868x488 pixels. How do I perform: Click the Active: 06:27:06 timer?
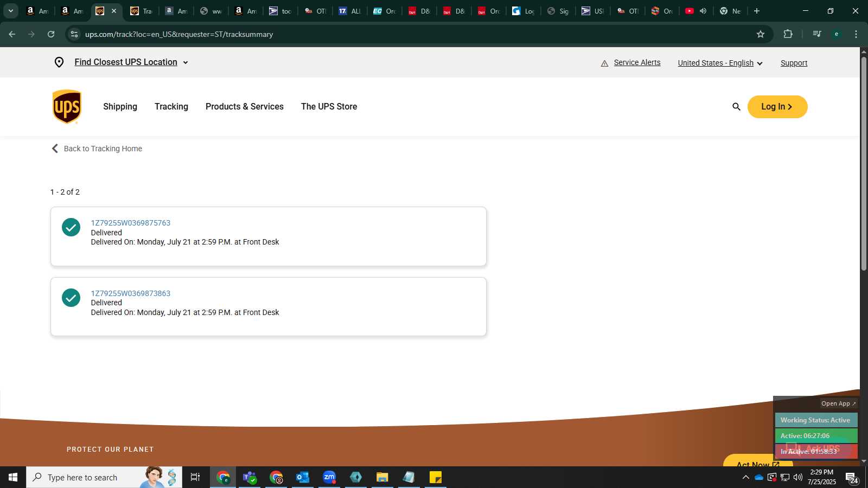coord(816,436)
